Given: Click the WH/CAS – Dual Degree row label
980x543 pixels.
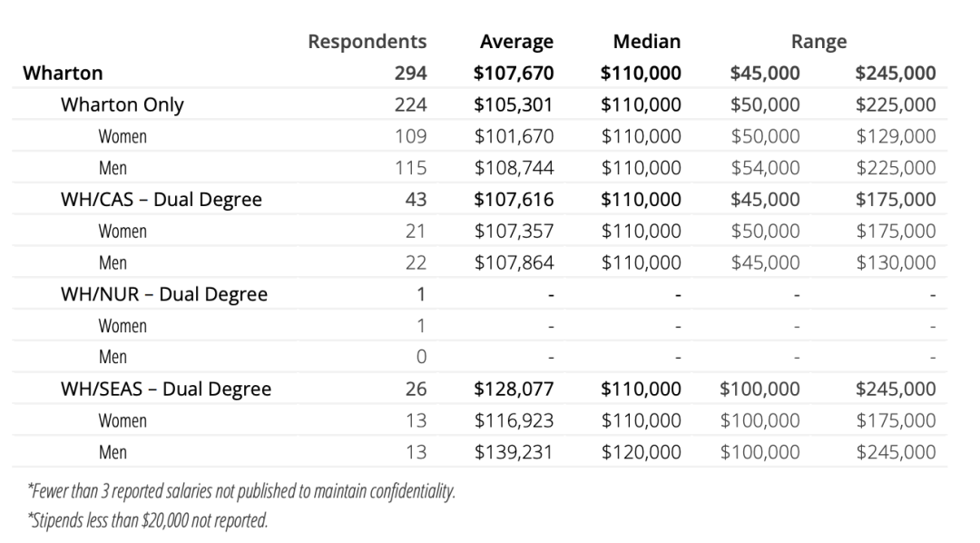Looking at the screenshot, I should click(x=161, y=200).
